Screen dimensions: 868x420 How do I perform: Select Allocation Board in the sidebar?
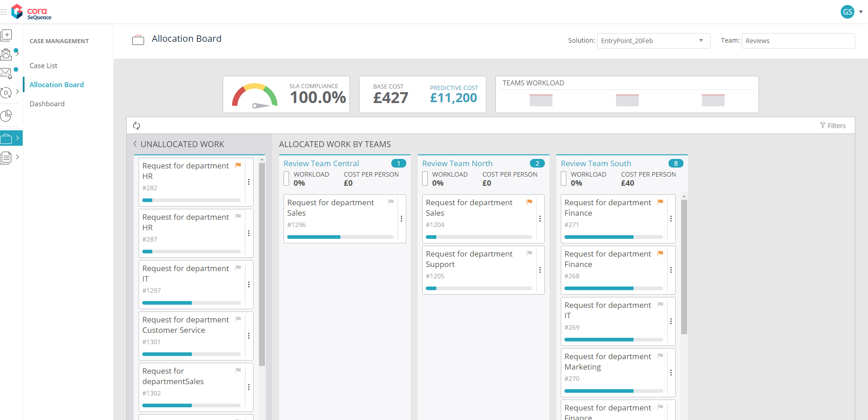(x=57, y=85)
